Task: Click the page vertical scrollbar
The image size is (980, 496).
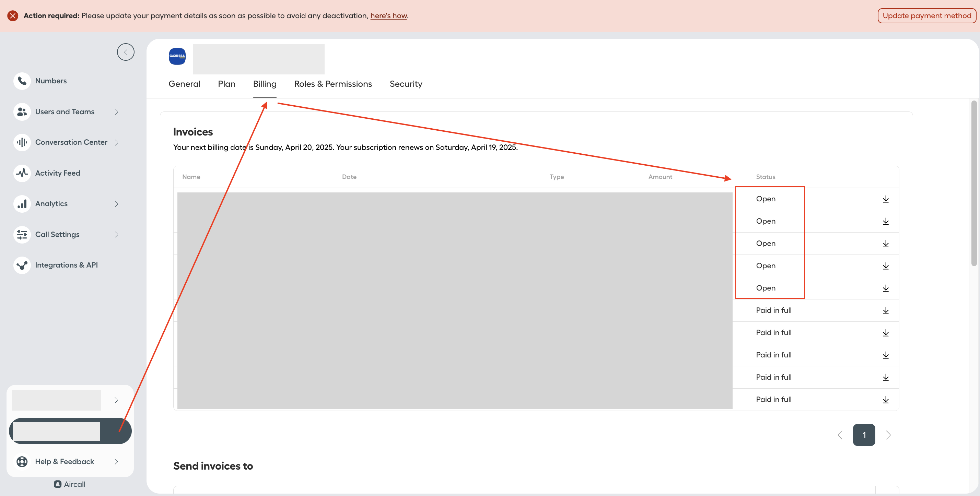Action: coord(974,183)
